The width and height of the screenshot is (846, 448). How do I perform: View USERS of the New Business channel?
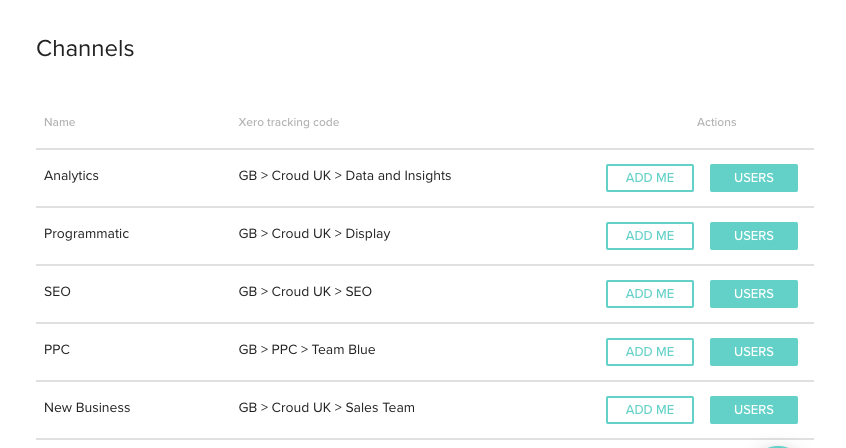753,410
